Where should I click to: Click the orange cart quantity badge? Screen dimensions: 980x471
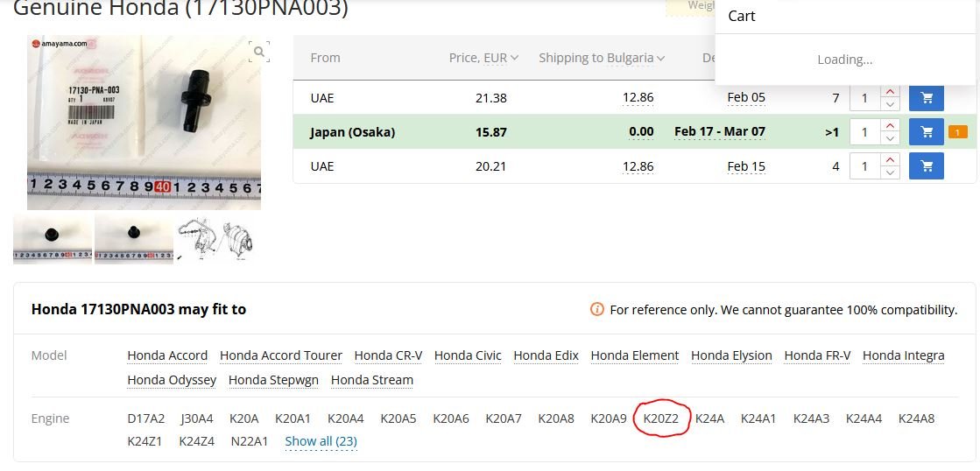click(x=957, y=132)
